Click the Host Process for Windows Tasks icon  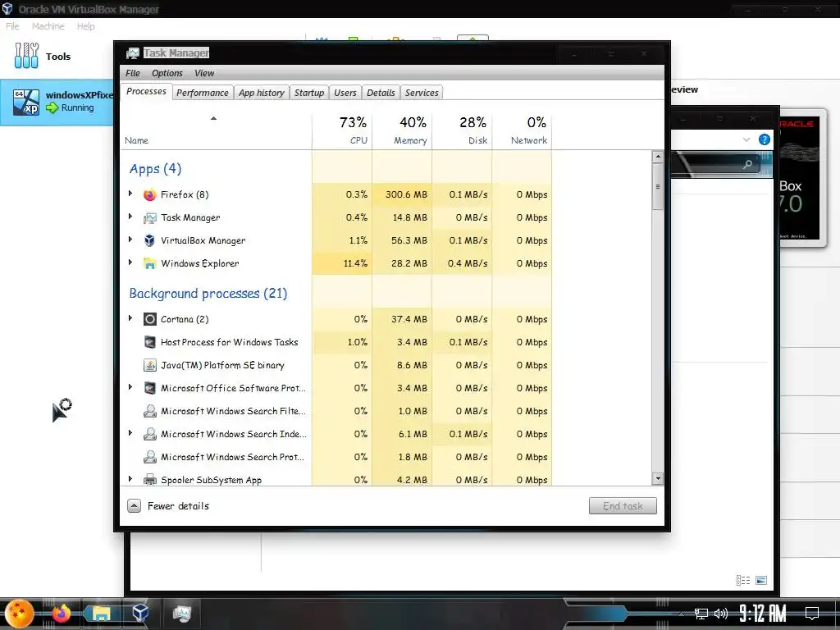pyautogui.click(x=150, y=342)
